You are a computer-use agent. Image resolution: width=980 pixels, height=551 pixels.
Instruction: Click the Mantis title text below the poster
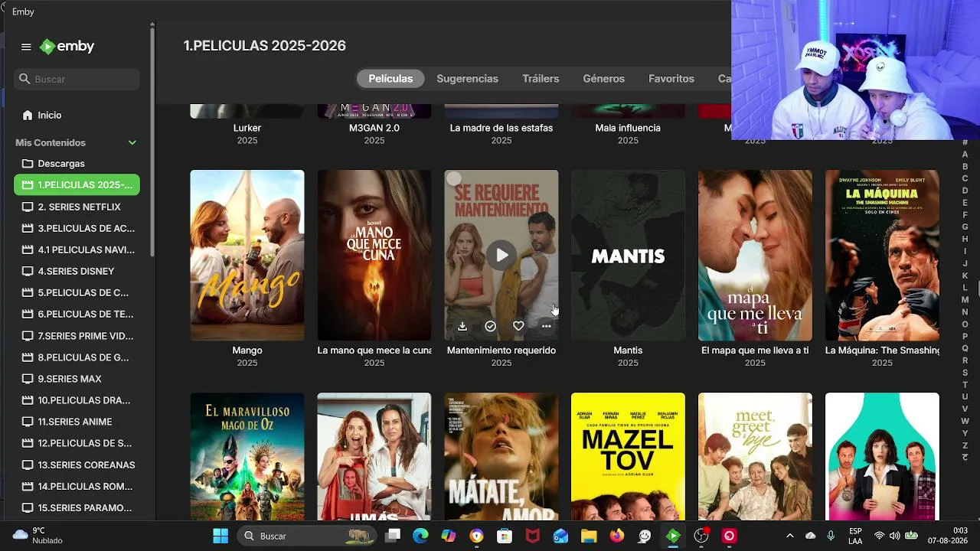628,350
